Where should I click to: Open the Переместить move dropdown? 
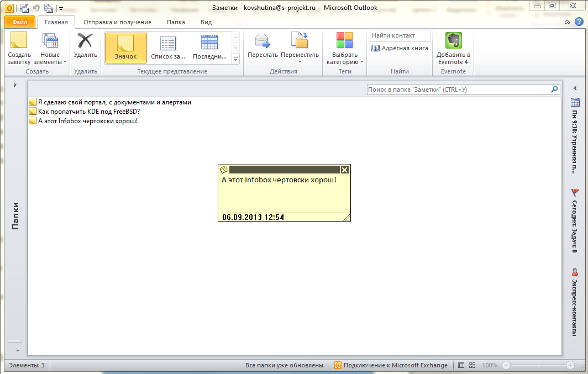click(300, 48)
